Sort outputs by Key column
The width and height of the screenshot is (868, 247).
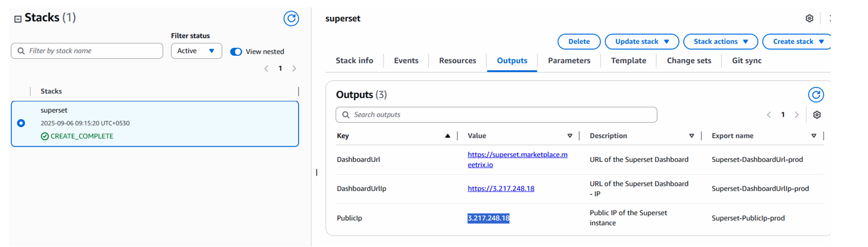447,136
